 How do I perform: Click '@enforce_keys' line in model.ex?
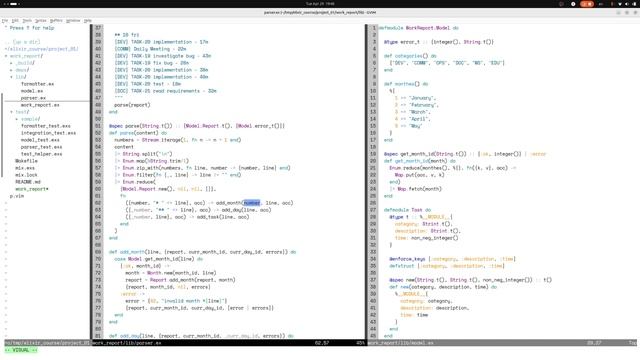point(452,259)
